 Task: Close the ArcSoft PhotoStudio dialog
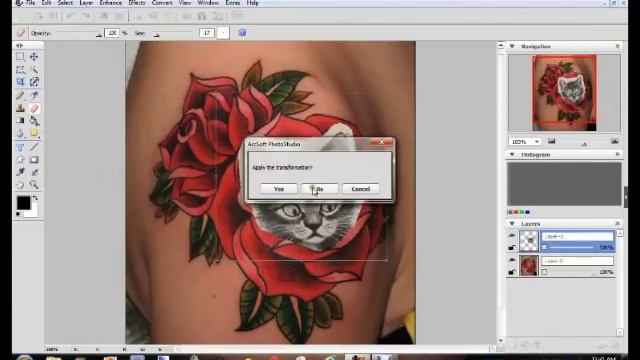pos(382,142)
